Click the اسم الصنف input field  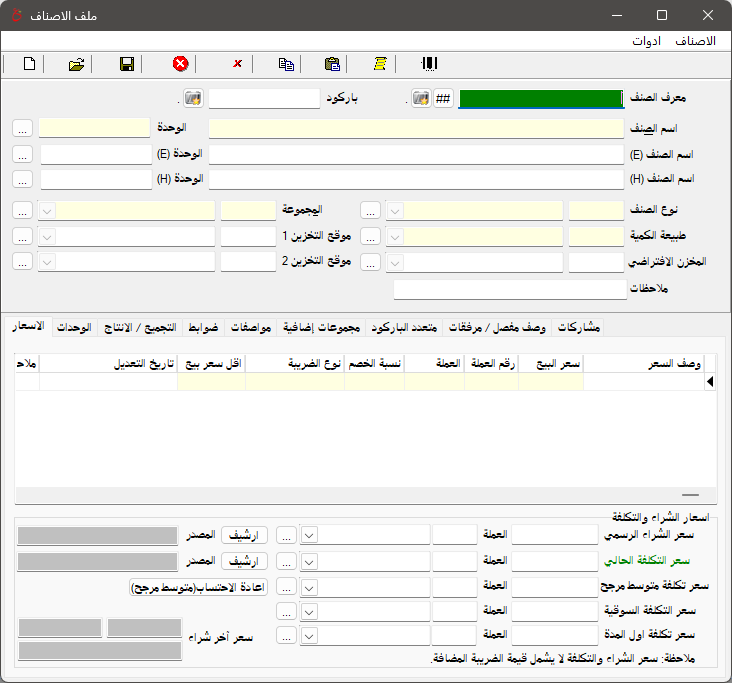(416, 128)
